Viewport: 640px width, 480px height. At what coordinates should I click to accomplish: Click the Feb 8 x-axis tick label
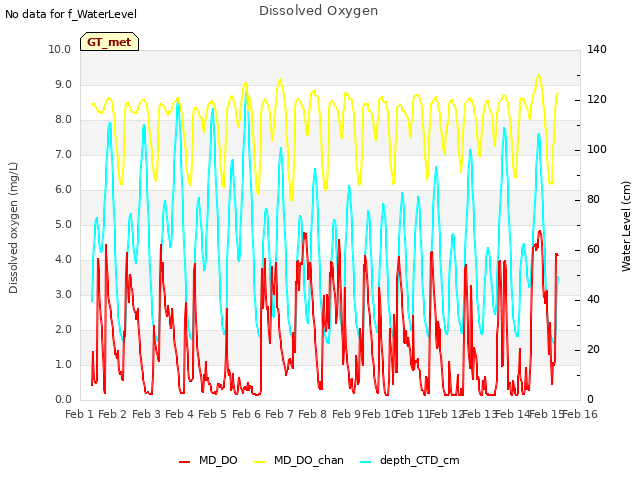312,414
